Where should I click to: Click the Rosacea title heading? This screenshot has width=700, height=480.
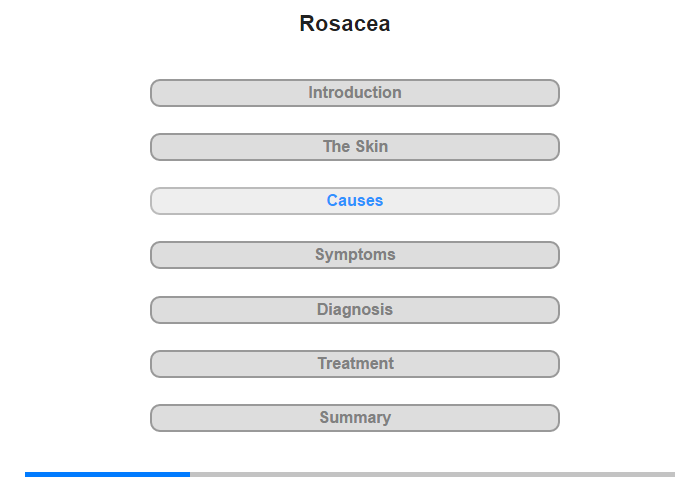(x=345, y=24)
